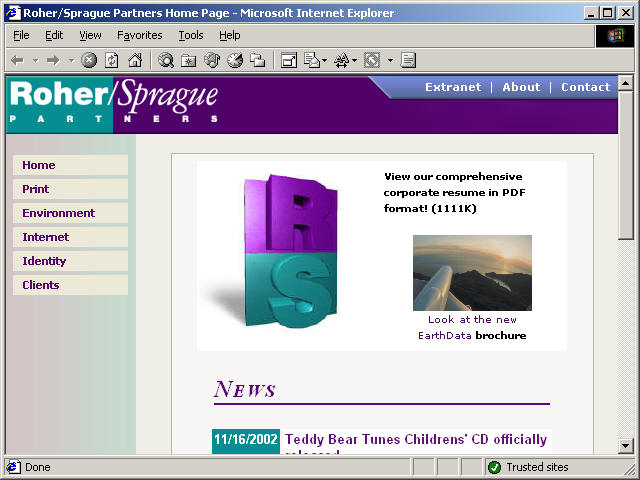Click the Done status text

[38, 467]
